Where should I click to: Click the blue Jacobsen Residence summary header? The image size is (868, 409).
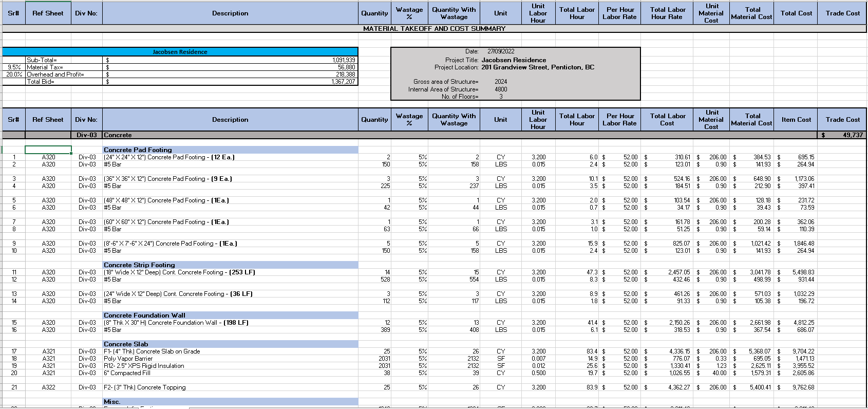point(180,52)
